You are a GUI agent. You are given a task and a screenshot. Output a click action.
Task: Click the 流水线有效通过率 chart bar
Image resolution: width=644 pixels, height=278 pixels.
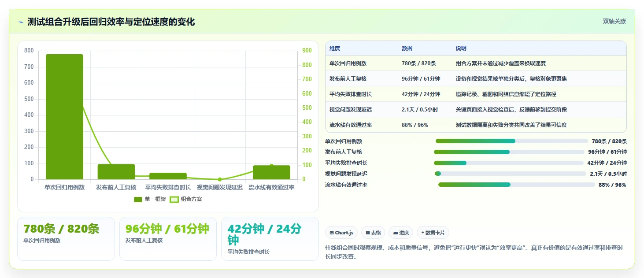[x=271, y=172]
